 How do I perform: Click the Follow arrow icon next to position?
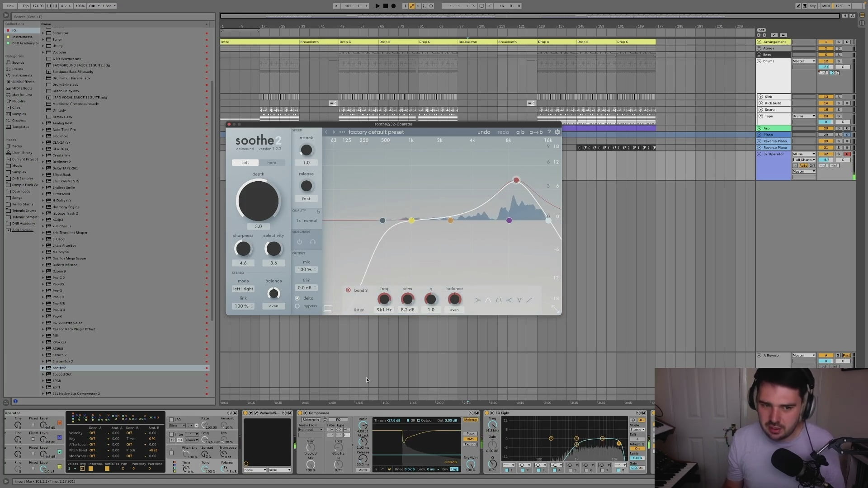click(336, 6)
